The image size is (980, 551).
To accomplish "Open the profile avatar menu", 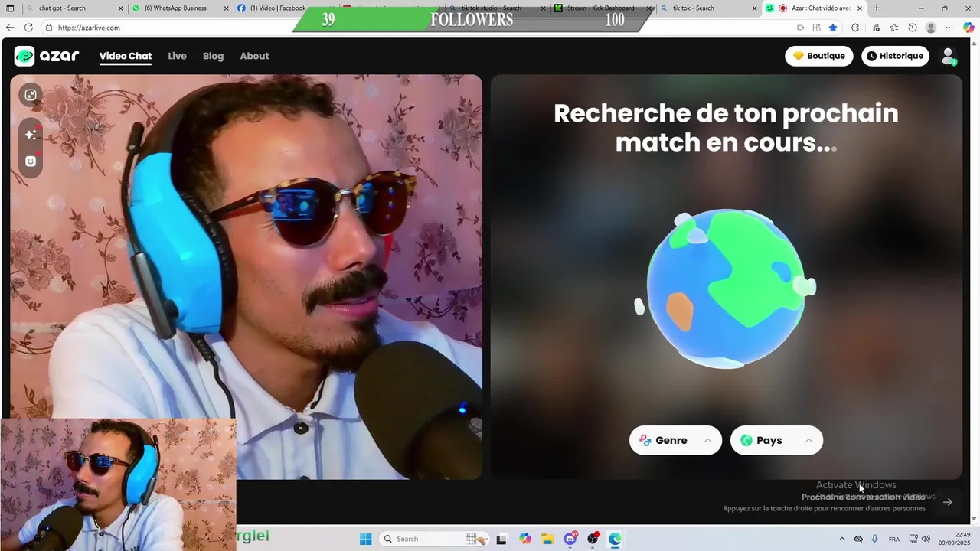I will pos(949,56).
